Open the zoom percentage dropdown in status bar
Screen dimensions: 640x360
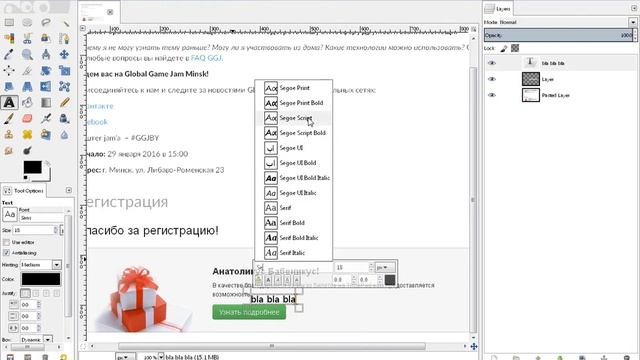161,357
